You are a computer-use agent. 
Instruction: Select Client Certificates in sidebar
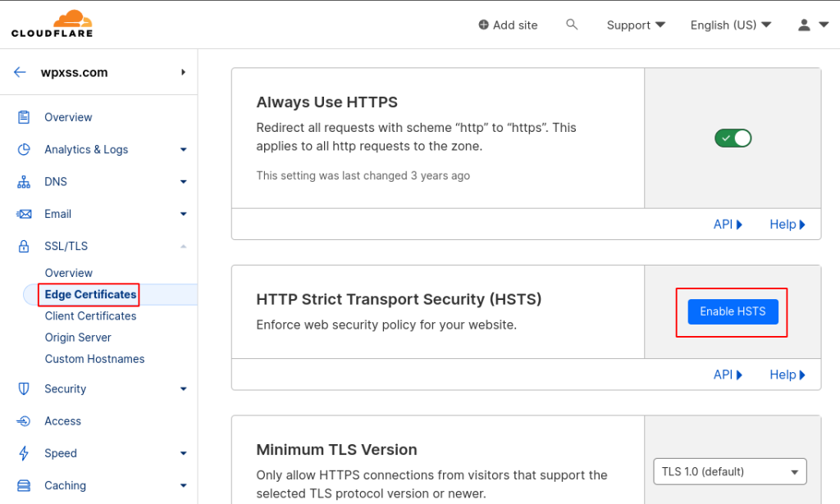pos(90,316)
